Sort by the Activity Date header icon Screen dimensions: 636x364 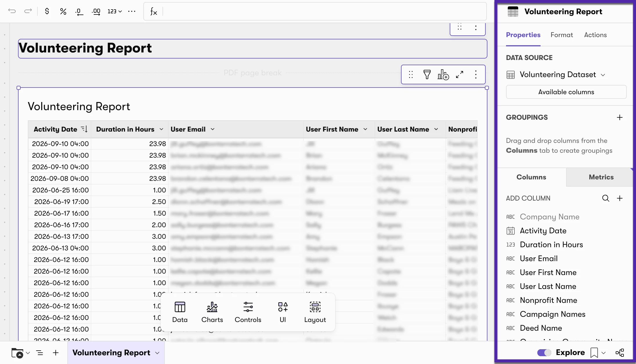pos(84,129)
